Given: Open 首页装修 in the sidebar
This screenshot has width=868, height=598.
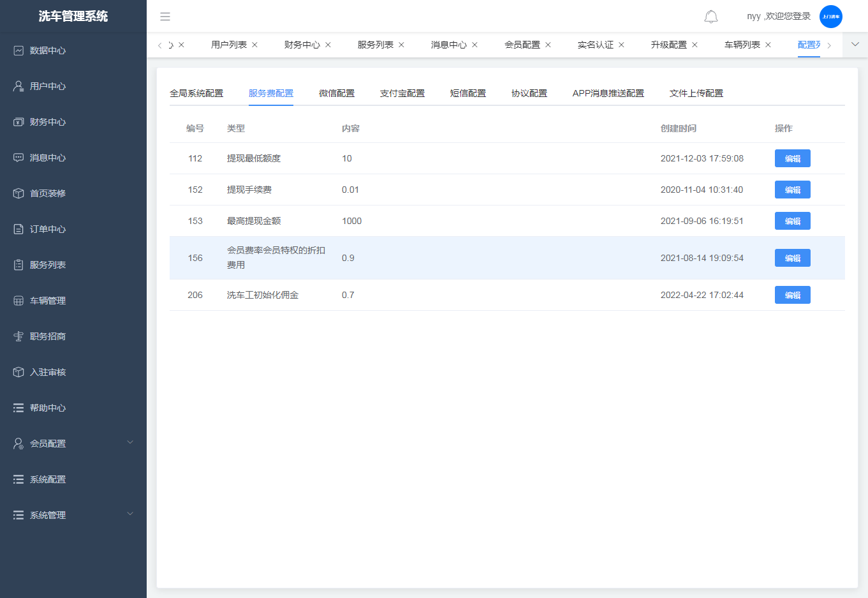Looking at the screenshot, I should (48, 193).
